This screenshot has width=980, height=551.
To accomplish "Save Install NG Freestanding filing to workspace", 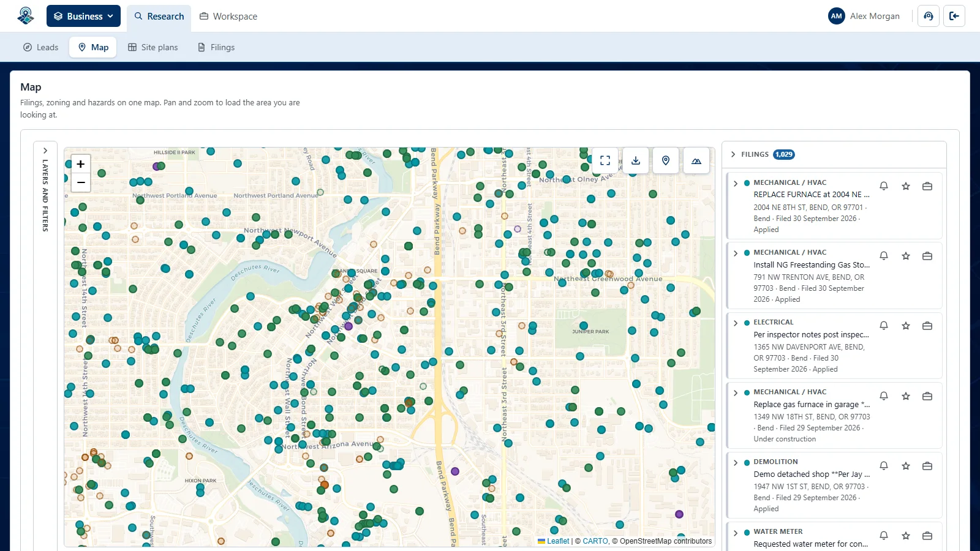I will (x=927, y=256).
